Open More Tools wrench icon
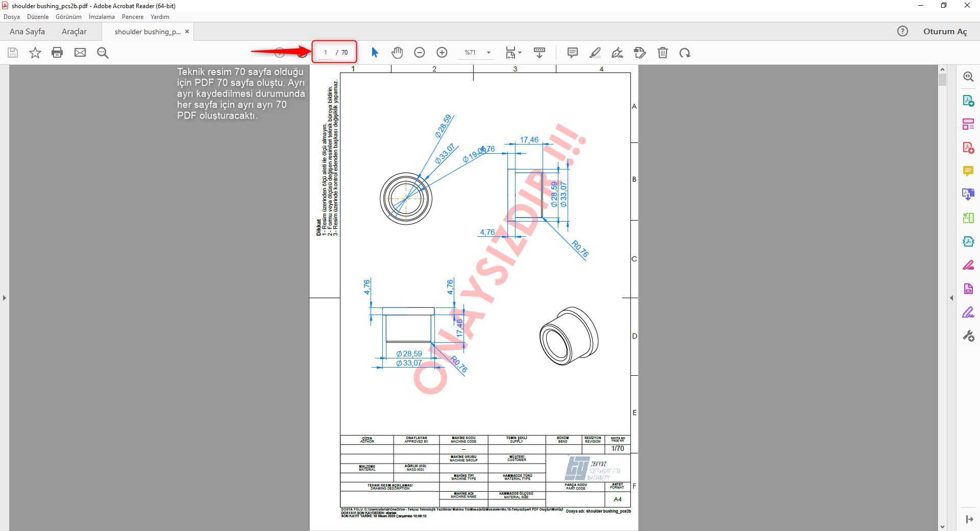The width and height of the screenshot is (980, 531). click(x=968, y=335)
